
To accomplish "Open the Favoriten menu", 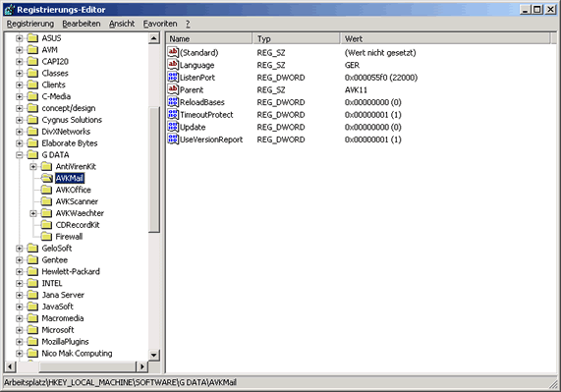I will (x=160, y=24).
